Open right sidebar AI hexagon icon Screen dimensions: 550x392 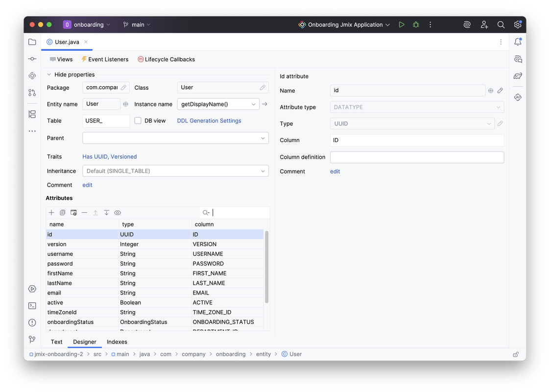pyautogui.click(x=518, y=97)
